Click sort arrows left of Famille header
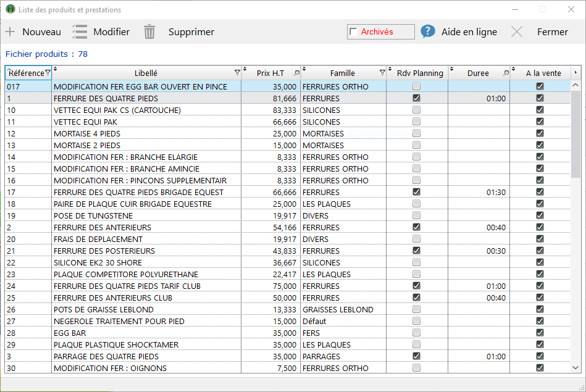Image resolution: width=586 pixels, height=392 pixels. tap(304, 69)
